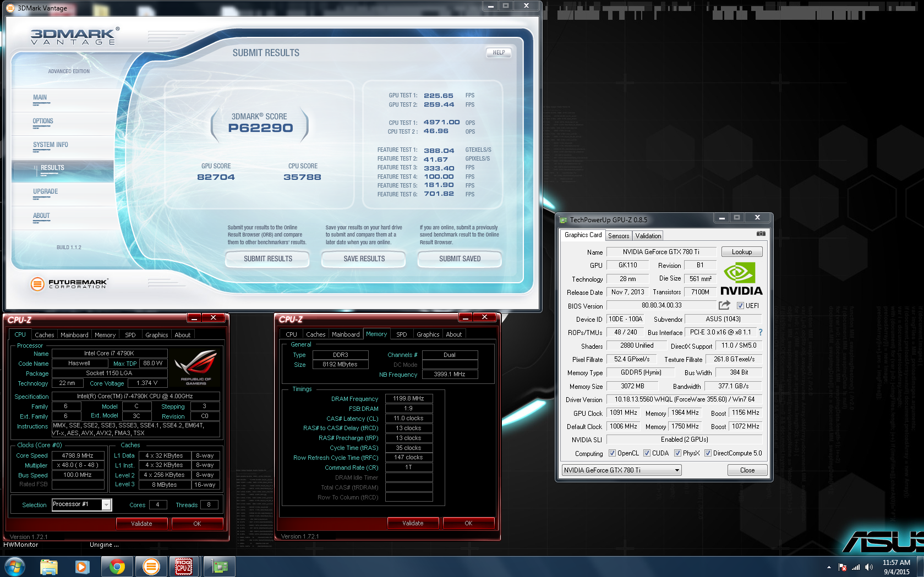Open Windows Start menu orb
This screenshot has width=924, height=577.
[15, 567]
